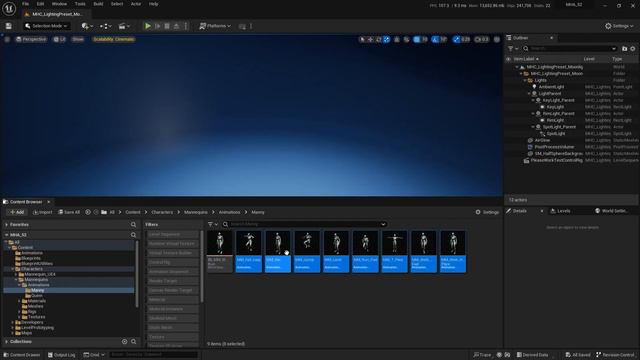Image resolution: width=640 pixels, height=360 pixels.
Task: Expand the Collections section
Action: [7, 342]
